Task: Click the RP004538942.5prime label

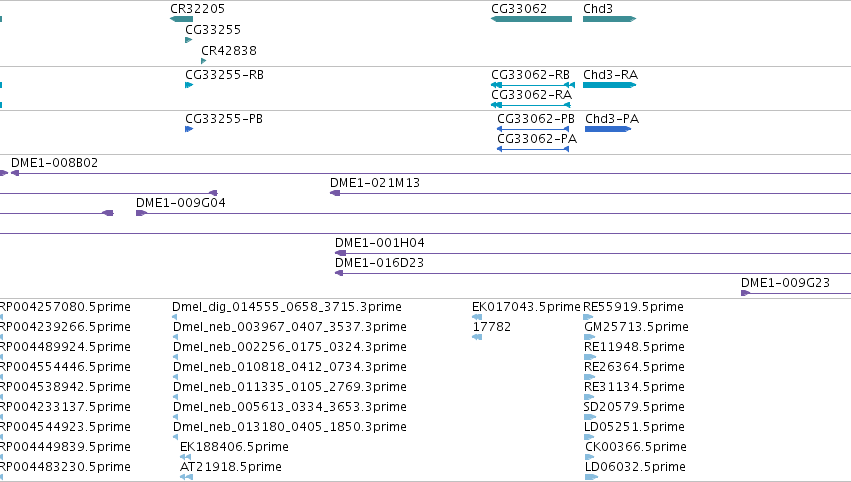Action: pos(65,387)
